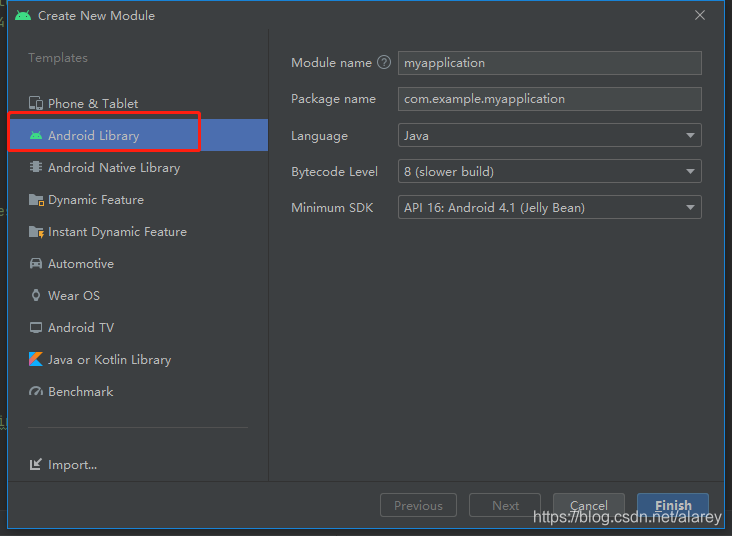Select the Android Library template
The image size is (732, 536).
138,135
